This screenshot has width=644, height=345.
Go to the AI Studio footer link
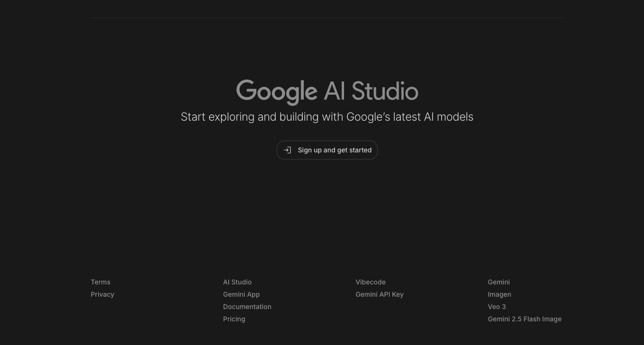coord(237,282)
